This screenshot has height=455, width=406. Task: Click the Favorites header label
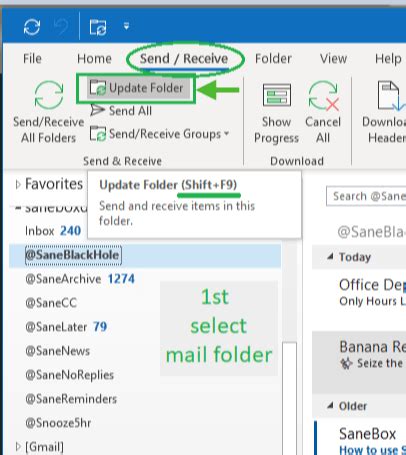point(54,184)
